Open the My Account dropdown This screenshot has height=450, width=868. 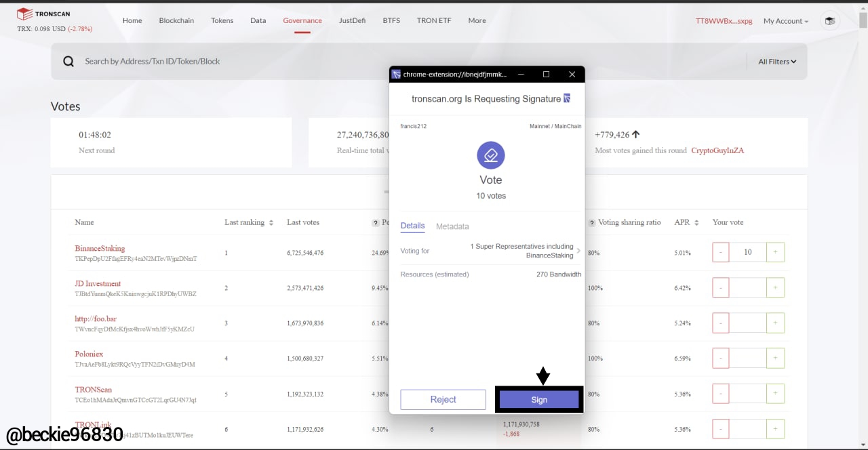[786, 21]
